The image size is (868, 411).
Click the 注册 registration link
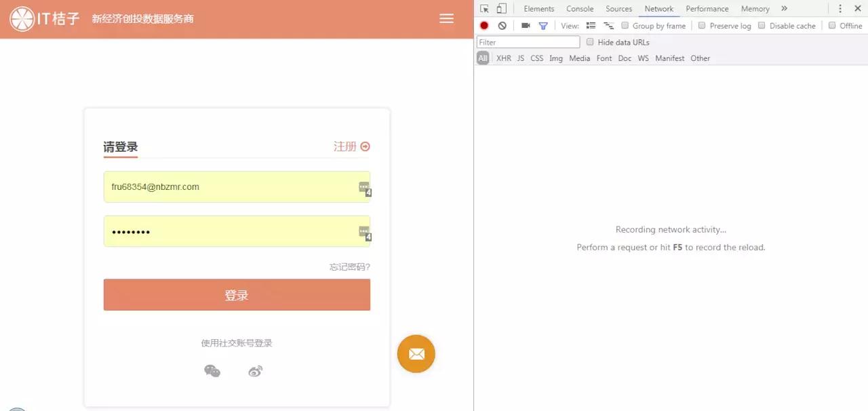pos(344,146)
